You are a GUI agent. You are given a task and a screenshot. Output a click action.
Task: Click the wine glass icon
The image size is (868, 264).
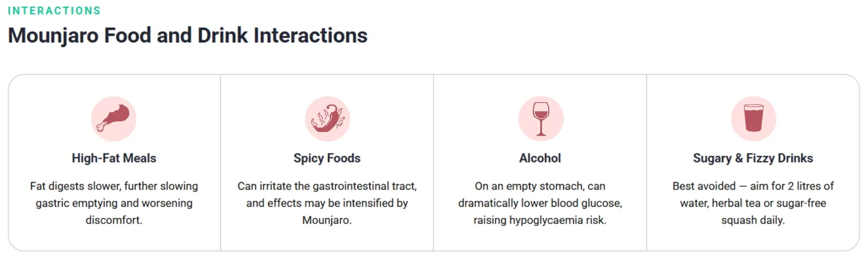(x=541, y=119)
